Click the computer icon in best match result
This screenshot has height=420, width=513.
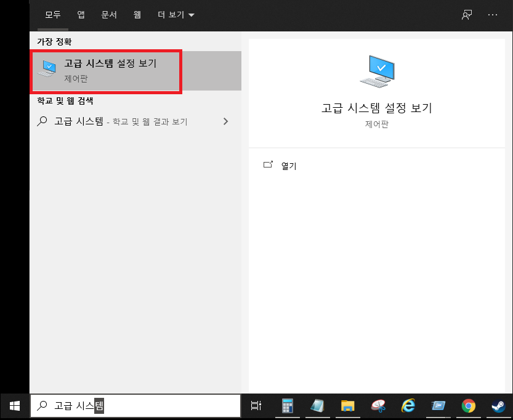(47, 68)
